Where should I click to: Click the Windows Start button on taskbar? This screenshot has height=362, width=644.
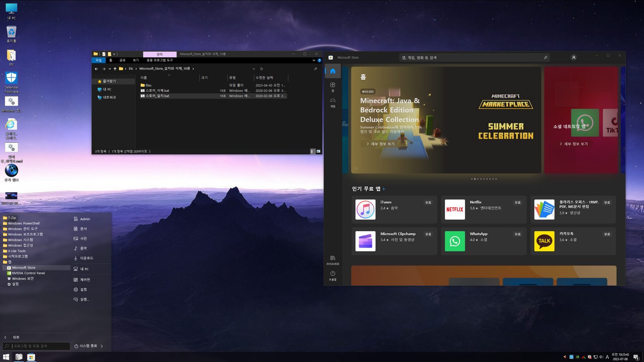click(x=6, y=357)
